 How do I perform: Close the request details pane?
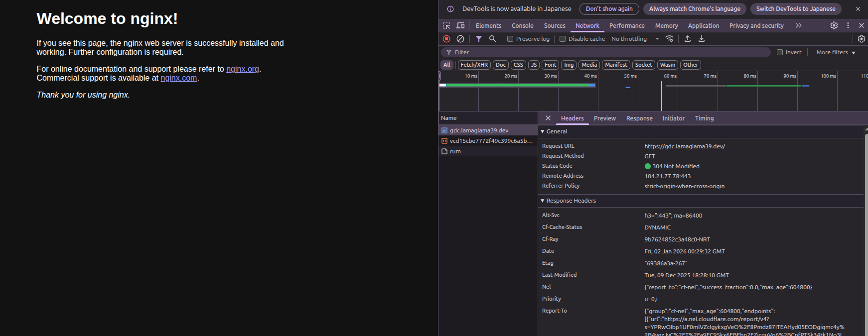[548, 118]
